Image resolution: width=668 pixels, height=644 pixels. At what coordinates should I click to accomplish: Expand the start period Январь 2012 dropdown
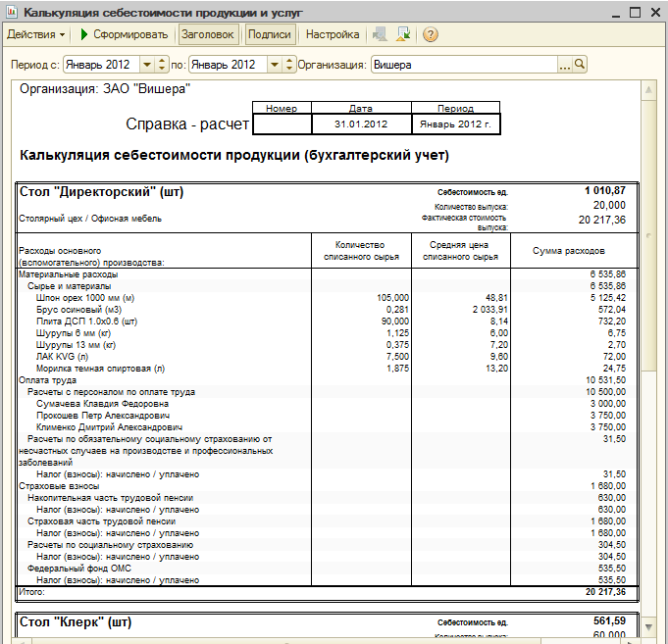pos(147,65)
